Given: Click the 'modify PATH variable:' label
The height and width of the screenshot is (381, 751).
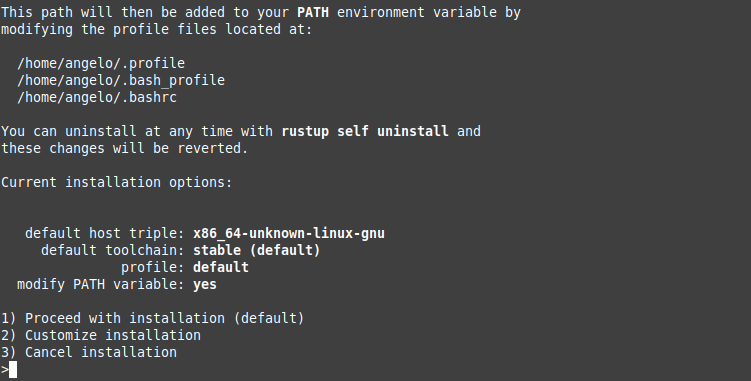Looking at the screenshot, I should (101, 284).
